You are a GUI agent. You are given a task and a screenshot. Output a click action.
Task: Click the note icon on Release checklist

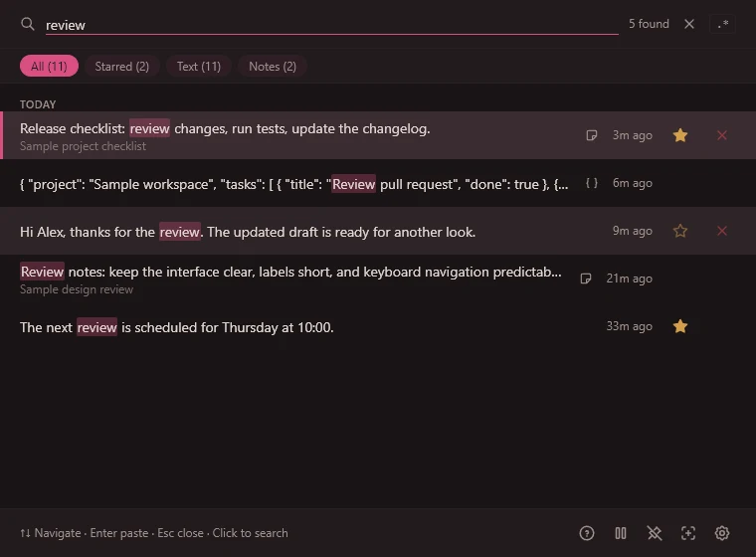[x=591, y=135]
